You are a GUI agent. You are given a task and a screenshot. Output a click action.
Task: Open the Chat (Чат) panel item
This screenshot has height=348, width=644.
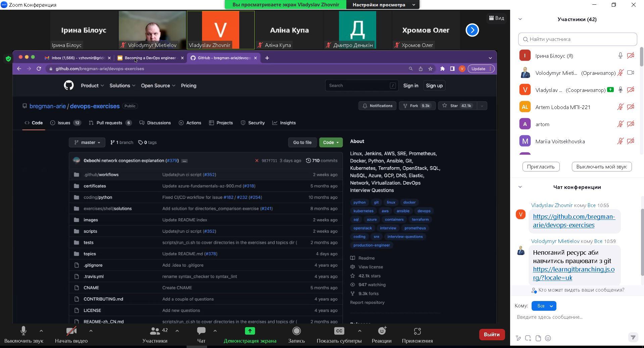click(x=201, y=331)
